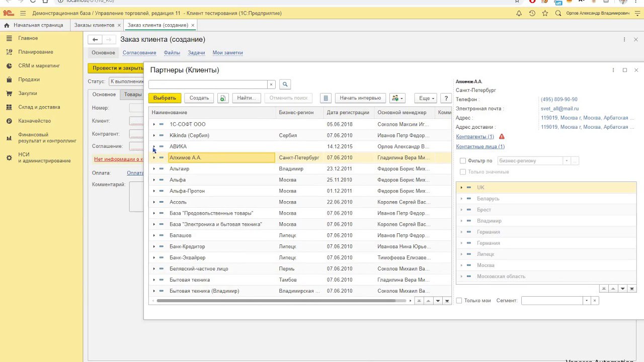Click the Сегмент input field

click(x=552, y=301)
